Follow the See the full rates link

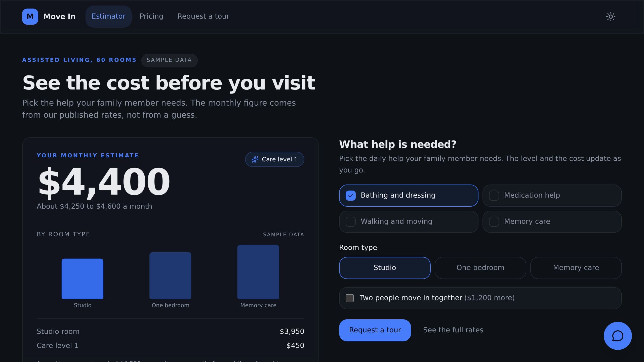coord(453,330)
